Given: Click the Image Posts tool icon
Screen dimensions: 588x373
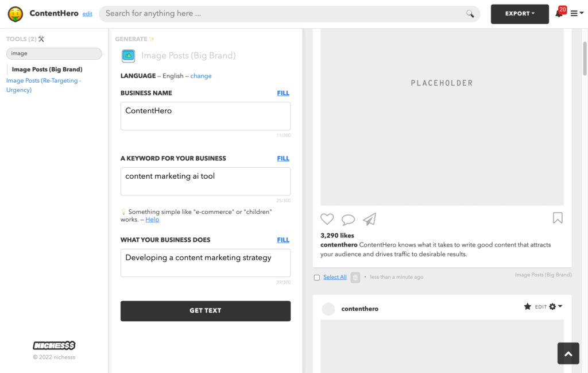Looking at the screenshot, I should [x=128, y=56].
